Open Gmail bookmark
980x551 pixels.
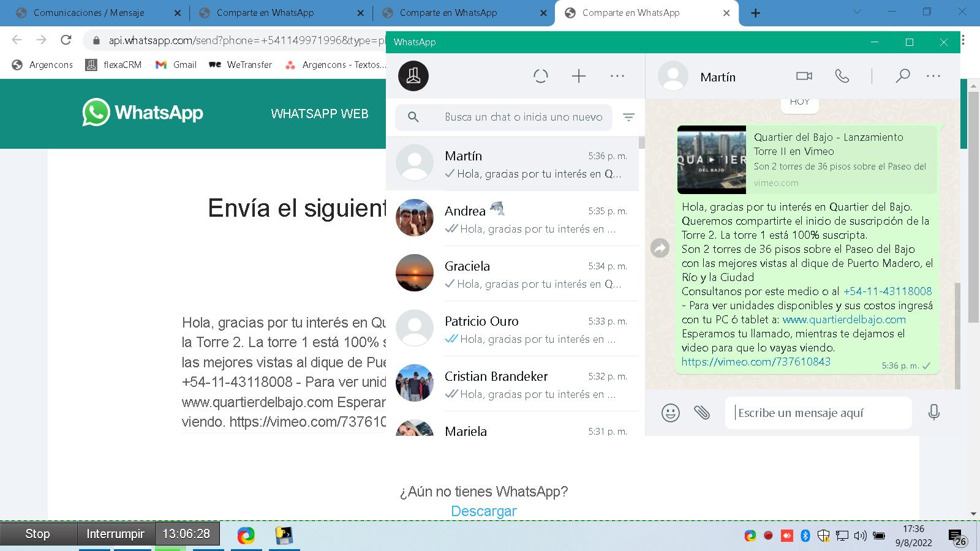coord(176,64)
